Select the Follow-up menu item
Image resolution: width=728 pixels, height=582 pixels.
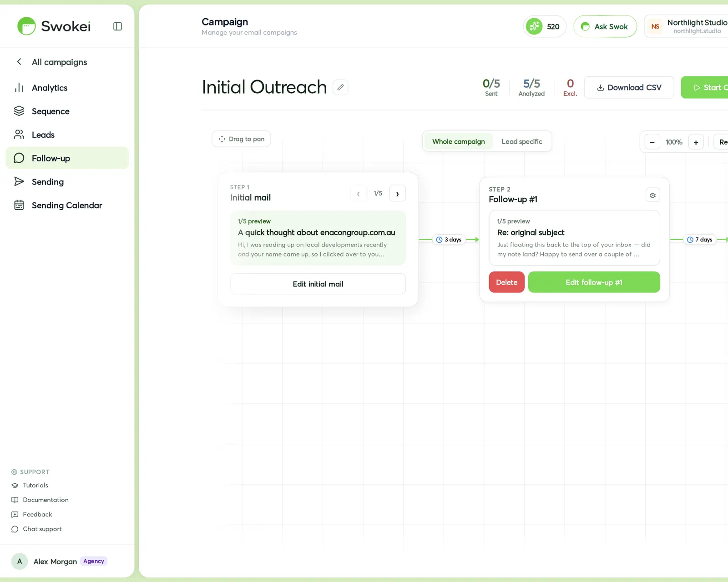[x=67, y=158]
